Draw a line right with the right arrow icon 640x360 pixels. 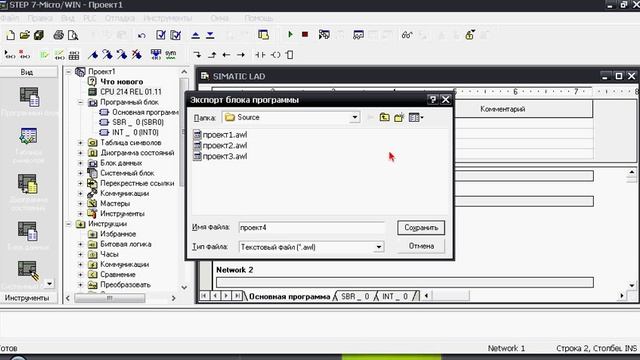(x=241, y=55)
